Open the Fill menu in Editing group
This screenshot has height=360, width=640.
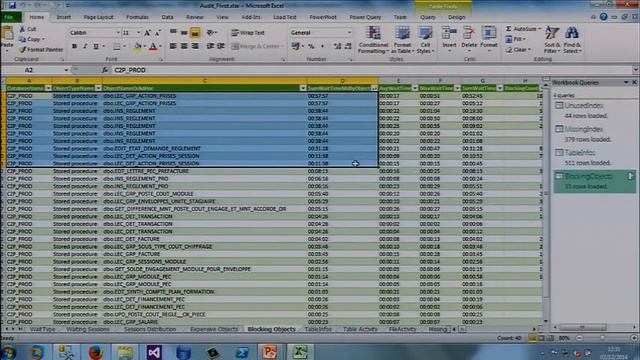515,39
